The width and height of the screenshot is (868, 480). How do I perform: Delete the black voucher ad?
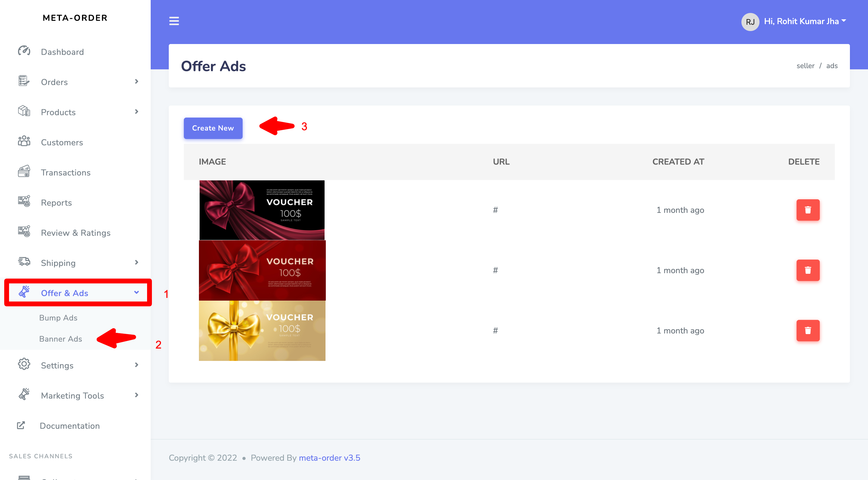[807, 210]
